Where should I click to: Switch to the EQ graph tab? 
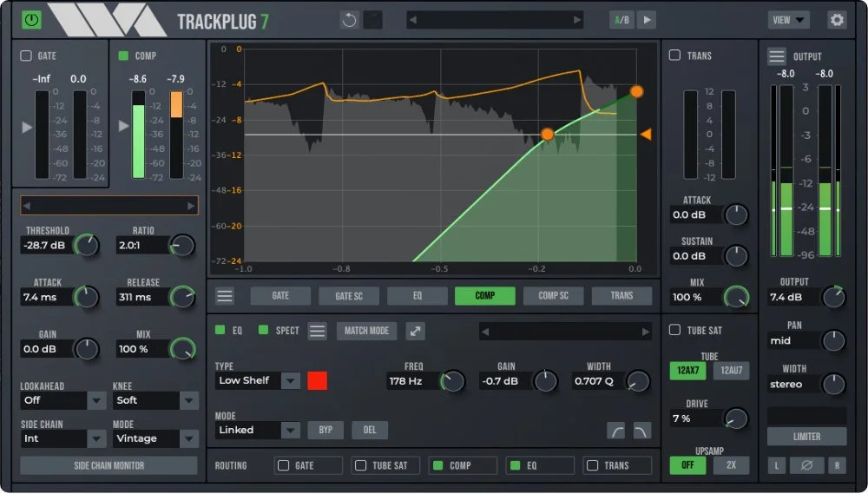(x=418, y=296)
